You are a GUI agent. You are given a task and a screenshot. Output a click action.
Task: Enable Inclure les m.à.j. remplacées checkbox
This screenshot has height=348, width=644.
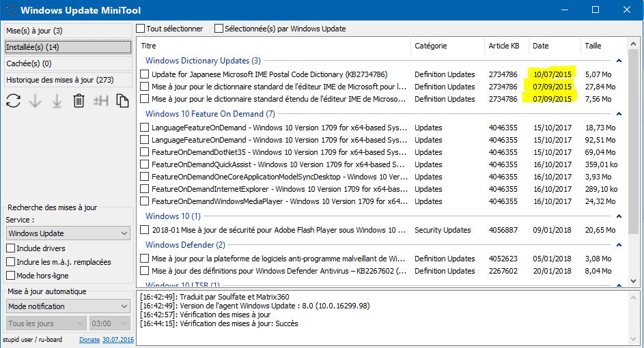click(11, 262)
